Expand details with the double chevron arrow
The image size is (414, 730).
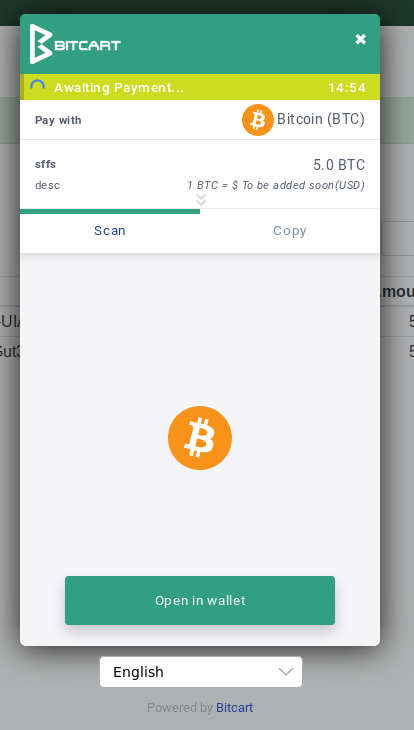[201, 200]
